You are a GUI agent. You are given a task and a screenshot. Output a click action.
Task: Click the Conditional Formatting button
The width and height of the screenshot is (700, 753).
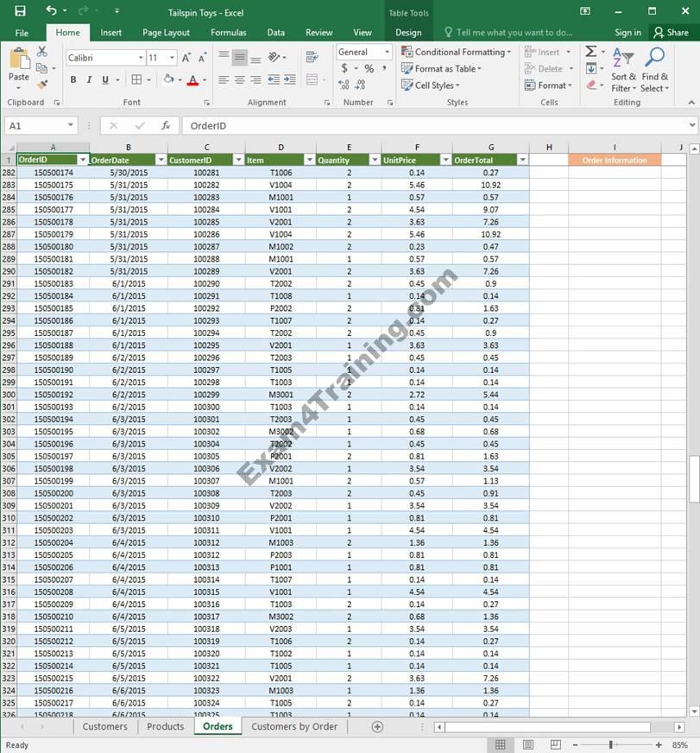click(457, 52)
